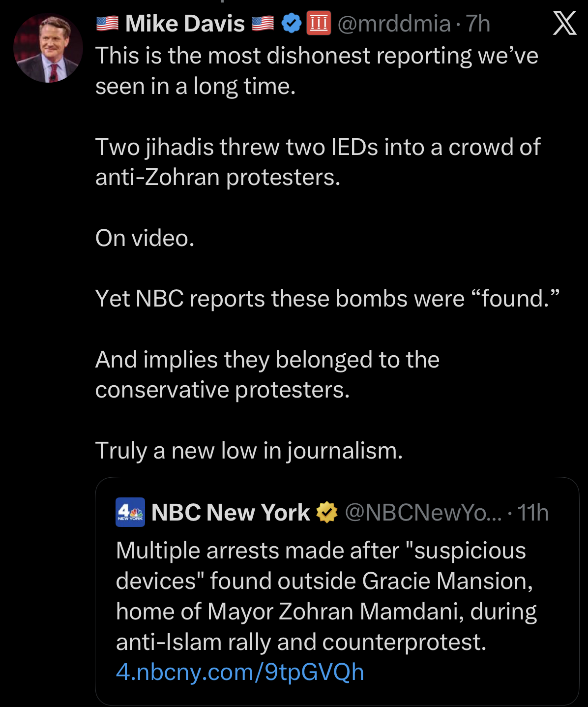This screenshot has width=588, height=707.
Task: Click the X logo
Action: pyautogui.click(x=564, y=23)
